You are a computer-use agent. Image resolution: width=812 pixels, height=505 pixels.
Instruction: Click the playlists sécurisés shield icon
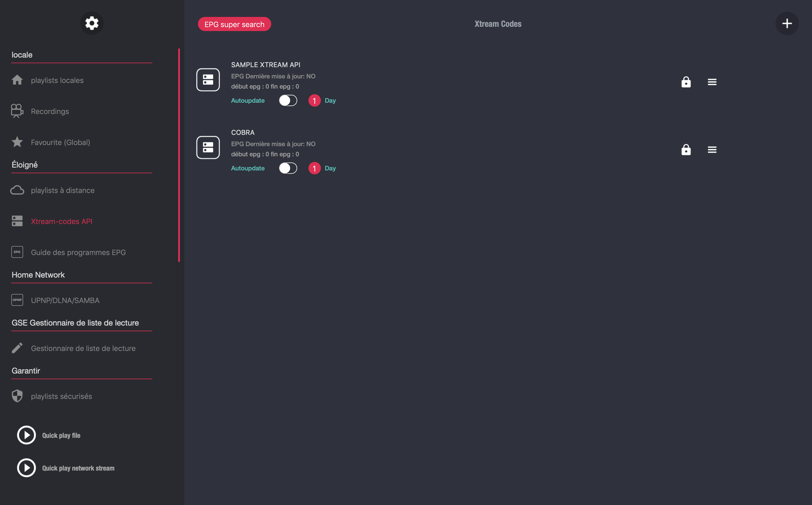click(17, 396)
